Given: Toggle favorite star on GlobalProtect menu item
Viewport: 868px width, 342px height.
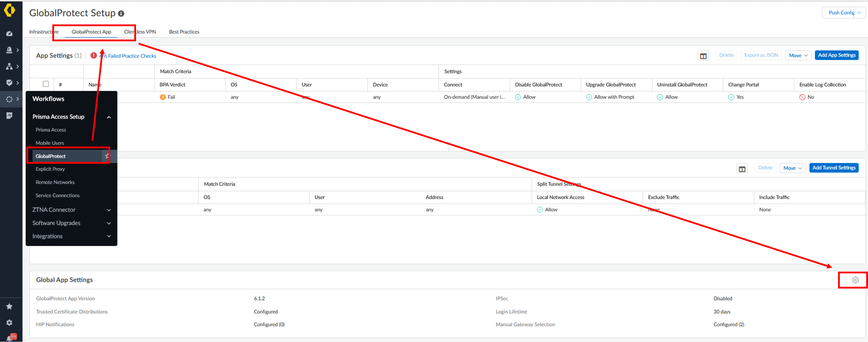Looking at the screenshot, I should point(107,156).
